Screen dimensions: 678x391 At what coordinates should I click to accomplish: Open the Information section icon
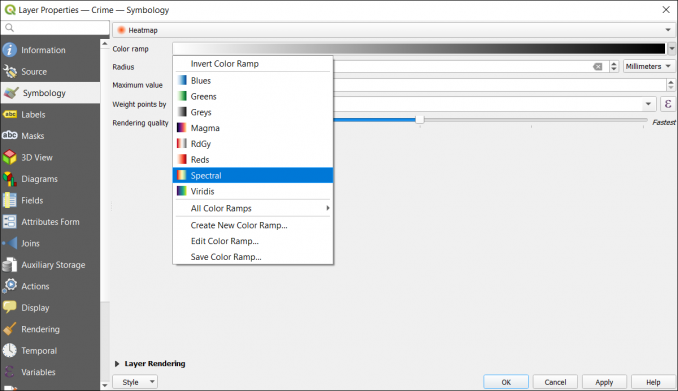10,50
